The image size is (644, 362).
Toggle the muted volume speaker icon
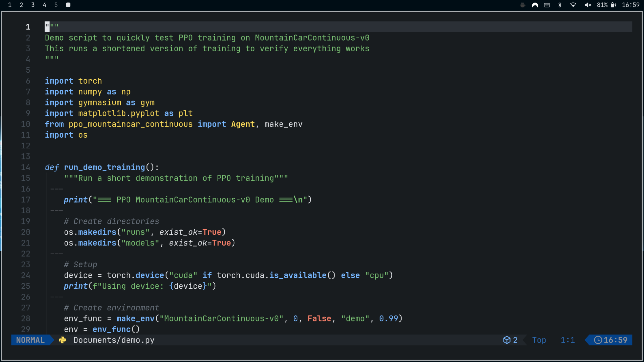click(588, 5)
